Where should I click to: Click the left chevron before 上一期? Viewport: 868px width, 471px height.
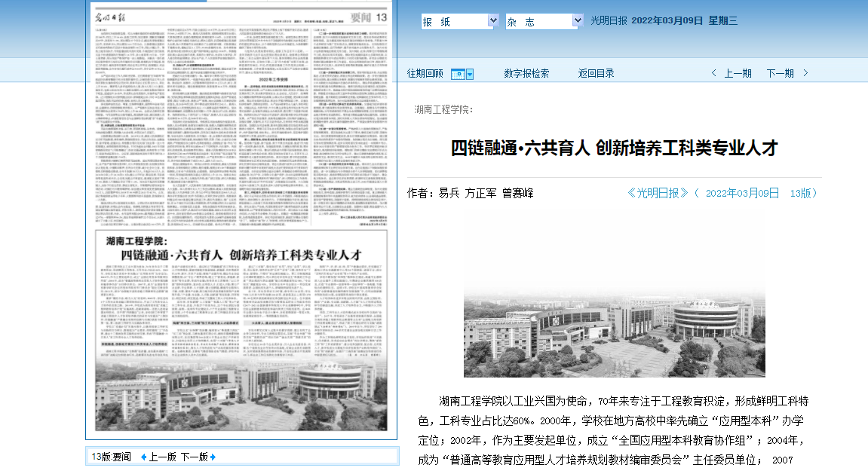(714, 73)
